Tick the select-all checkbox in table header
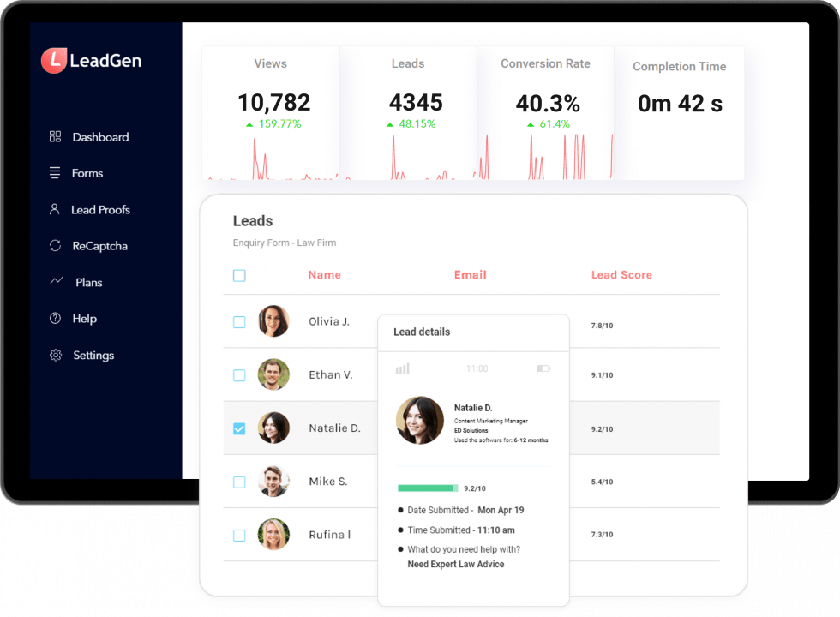 (x=239, y=275)
